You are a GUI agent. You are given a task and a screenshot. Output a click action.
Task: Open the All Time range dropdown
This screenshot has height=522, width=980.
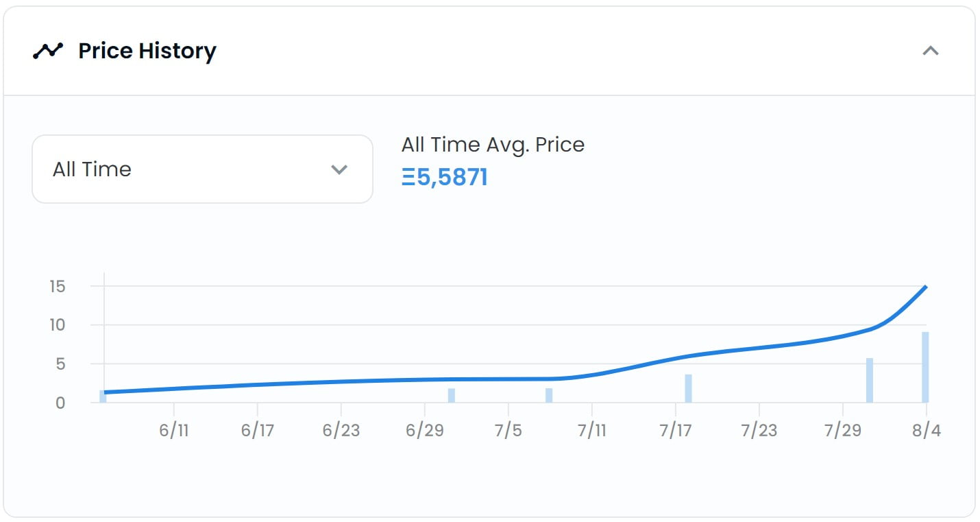click(202, 169)
